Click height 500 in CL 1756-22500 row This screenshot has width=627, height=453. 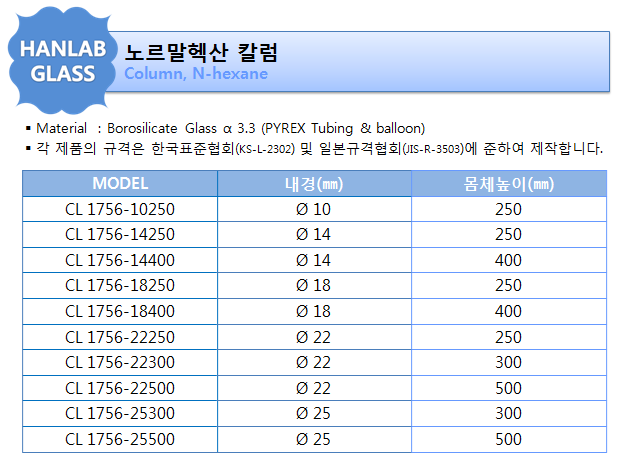[x=508, y=388]
